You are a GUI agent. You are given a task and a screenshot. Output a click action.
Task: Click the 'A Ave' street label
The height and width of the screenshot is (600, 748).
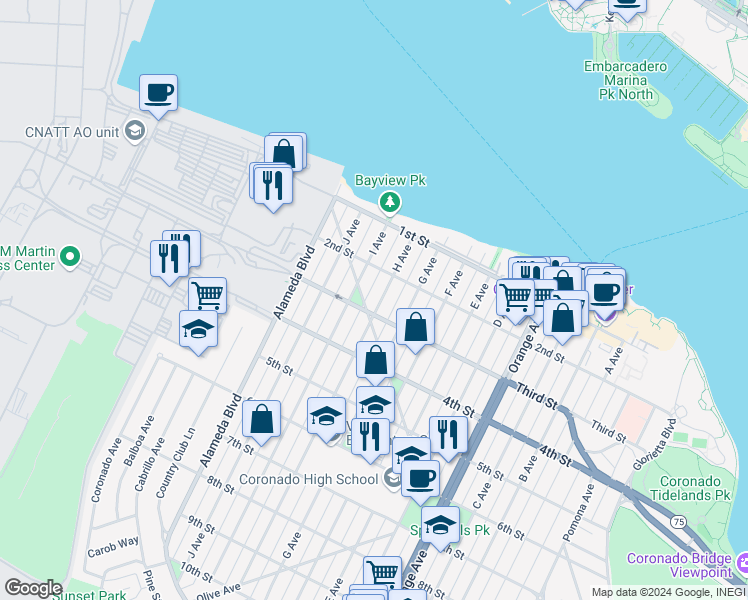[613, 361]
